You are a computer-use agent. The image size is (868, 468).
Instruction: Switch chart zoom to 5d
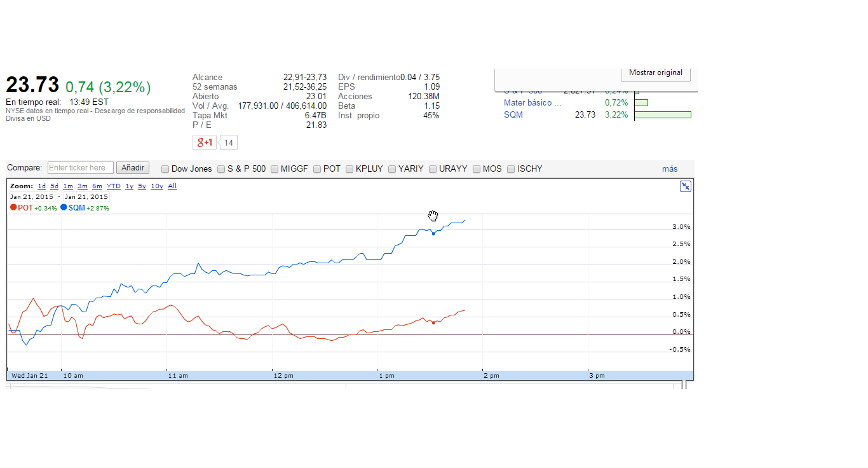click(55, 186)
